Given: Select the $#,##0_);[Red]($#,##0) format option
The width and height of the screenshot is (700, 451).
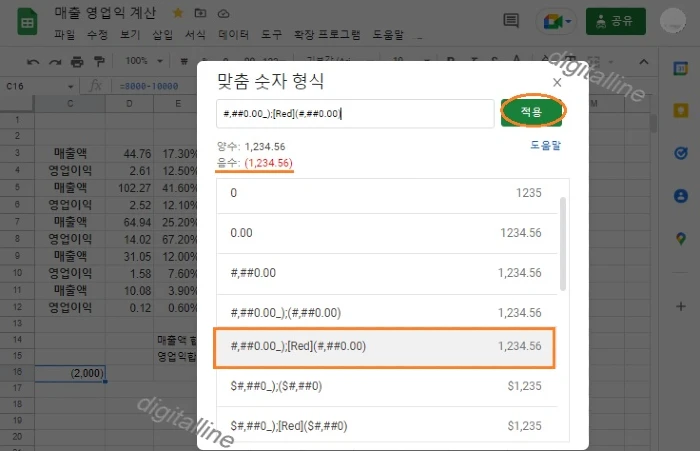Looking at the screenshot, I should point(387,426).
